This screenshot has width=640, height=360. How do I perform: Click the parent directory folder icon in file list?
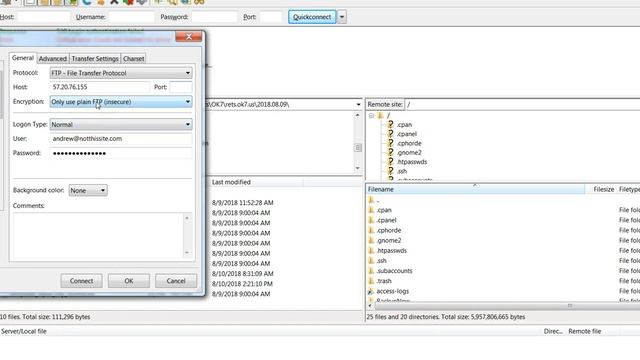(x=371, y=200)
